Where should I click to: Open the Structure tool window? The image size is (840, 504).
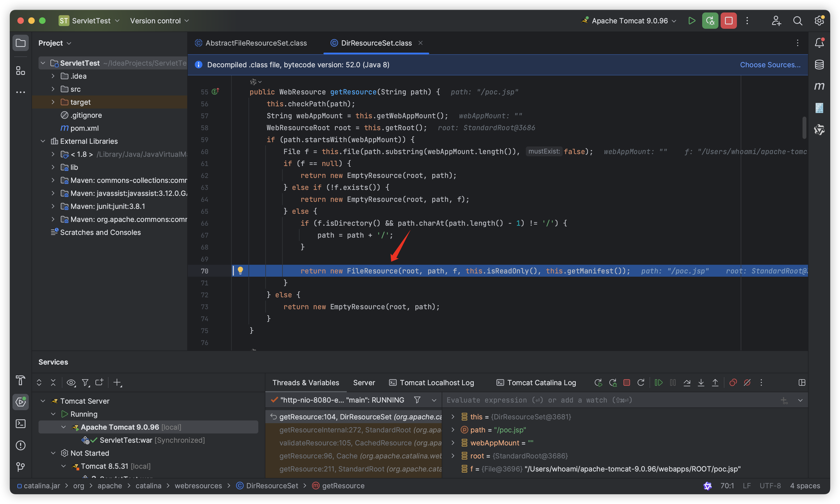[x=20, y=71]
